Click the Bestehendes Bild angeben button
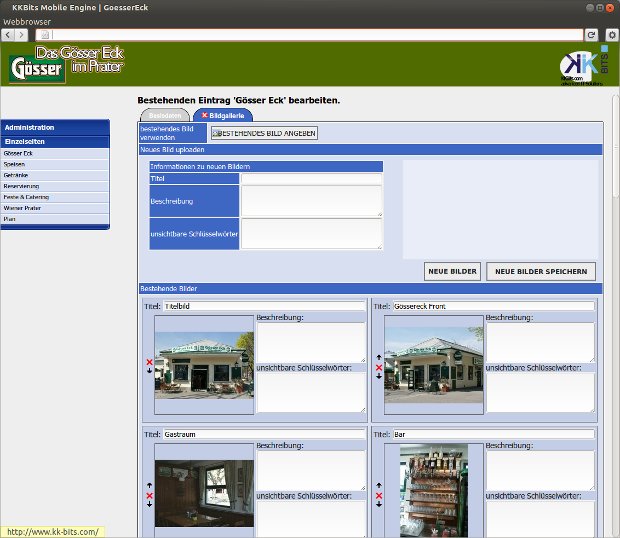Screen dimensions: 620x538 (264, 133)
